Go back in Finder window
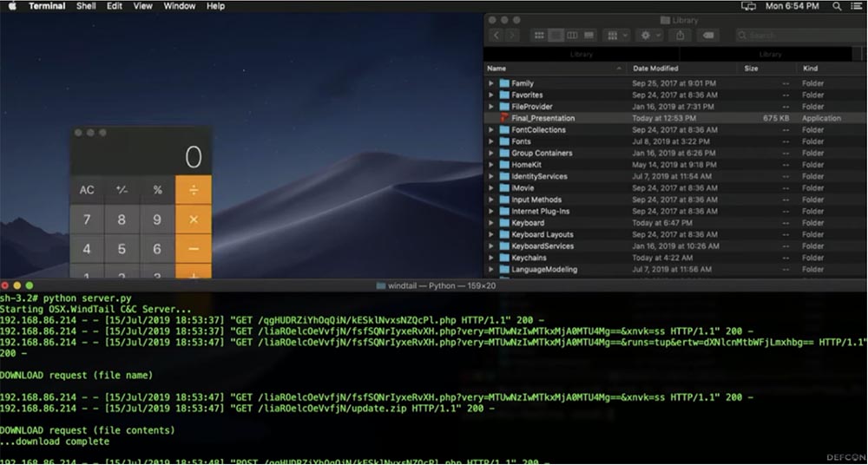 click(x=496, y=36)
